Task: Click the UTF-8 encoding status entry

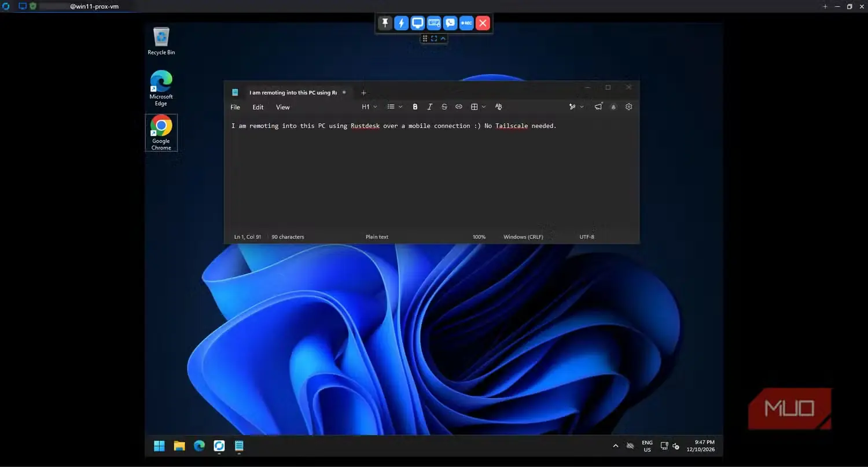Action: coord(587,237)
